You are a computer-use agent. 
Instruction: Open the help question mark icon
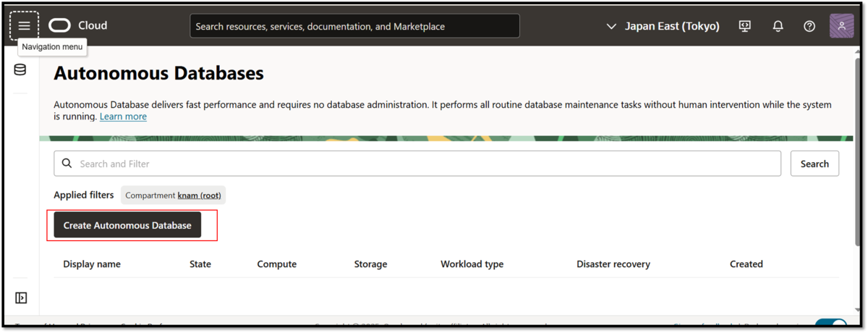click(809, 26)
